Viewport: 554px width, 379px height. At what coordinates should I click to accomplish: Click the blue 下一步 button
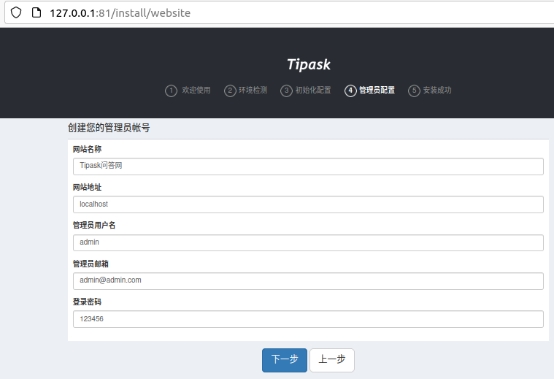point(284,360)
